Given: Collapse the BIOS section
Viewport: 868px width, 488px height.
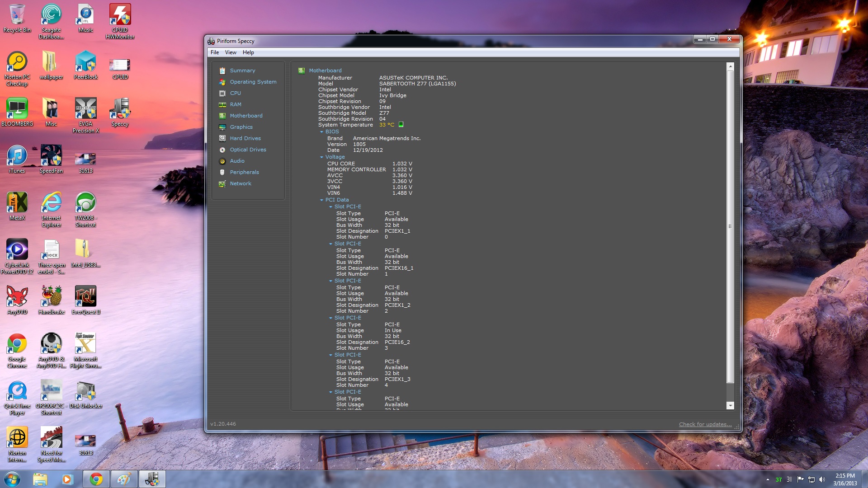Looking at the screenshot, I should pyautogui.click(x=322, y=132).
